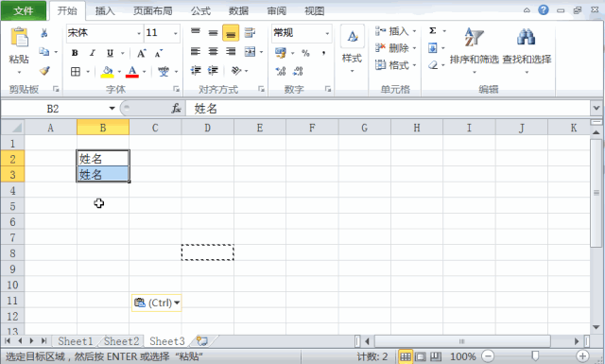Set middle vertical alignment

pyautogui.click(x=213, y=32)
